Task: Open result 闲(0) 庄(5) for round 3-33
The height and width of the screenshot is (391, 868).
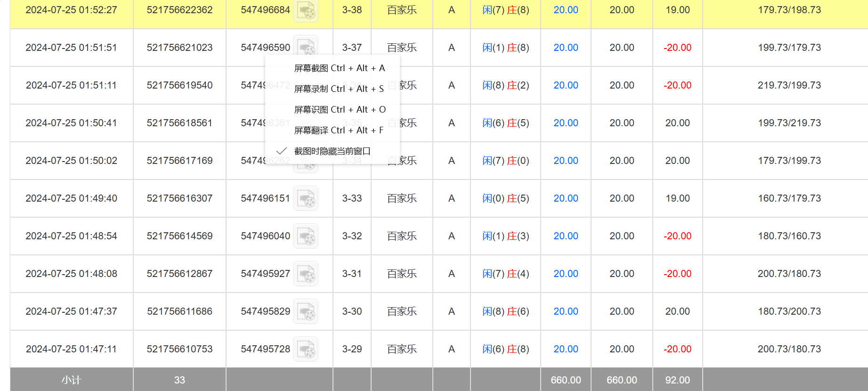Action: 505,198
